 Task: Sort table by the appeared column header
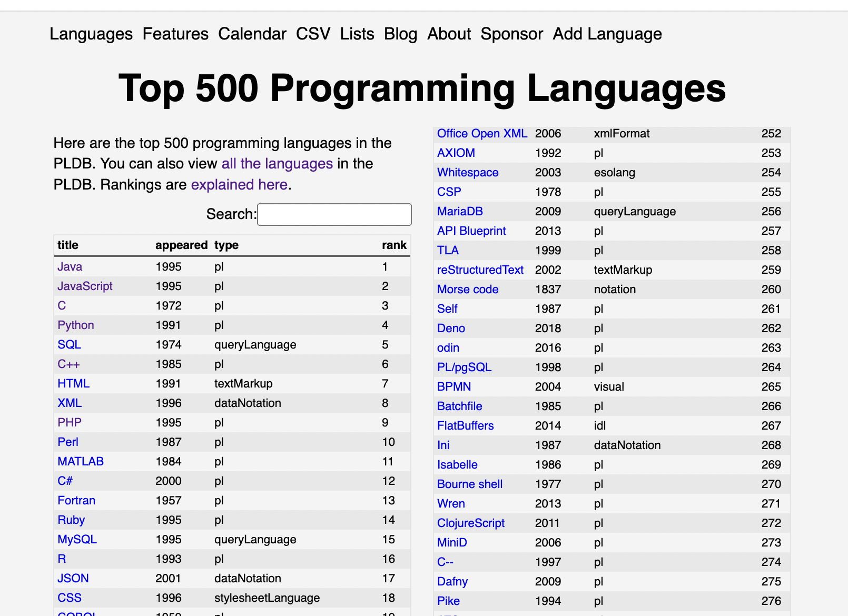tap(181, 245)
